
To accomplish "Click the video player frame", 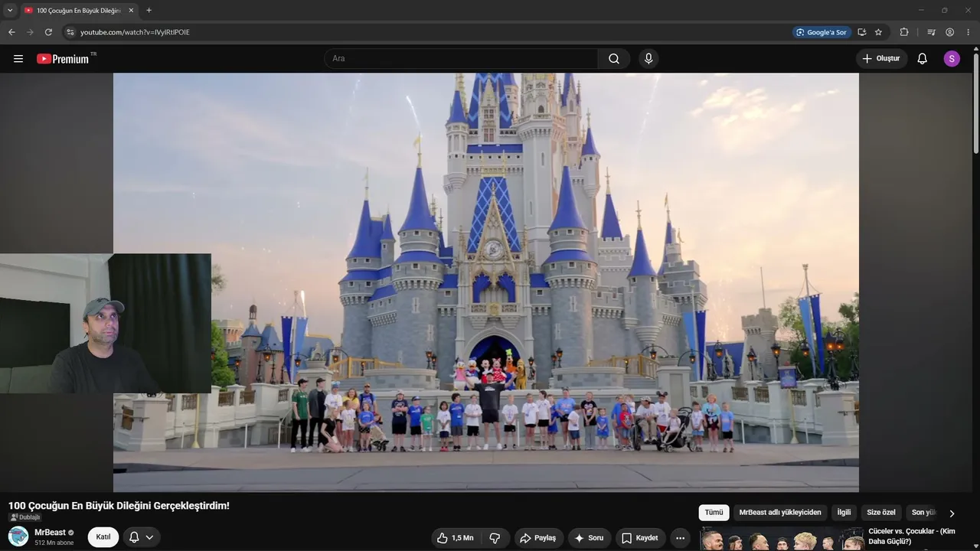I will [x=486, y=282].
